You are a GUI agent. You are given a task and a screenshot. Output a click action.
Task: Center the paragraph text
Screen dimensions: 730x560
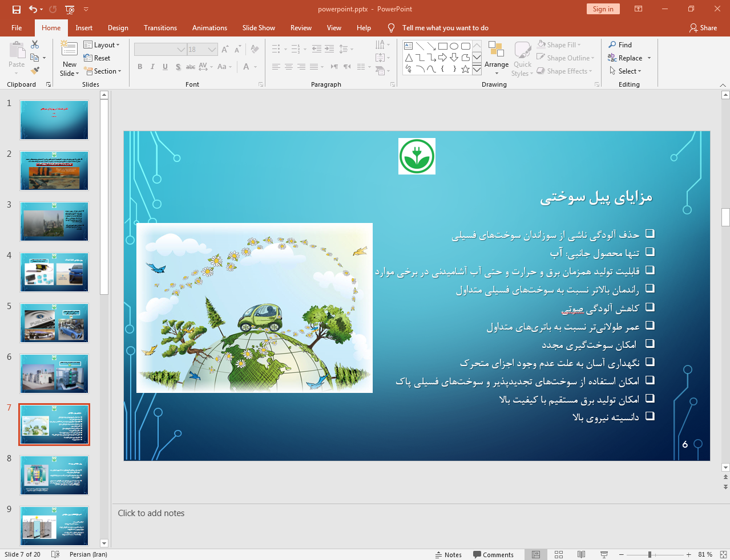(x=289, y=67)
